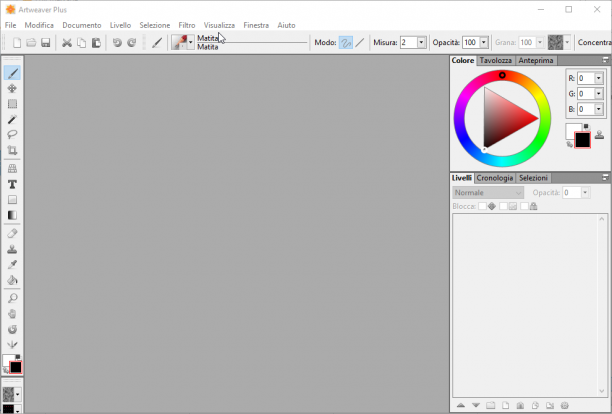Click the Save disk icon
Screen dimensions: 612x414
[46, 43]
